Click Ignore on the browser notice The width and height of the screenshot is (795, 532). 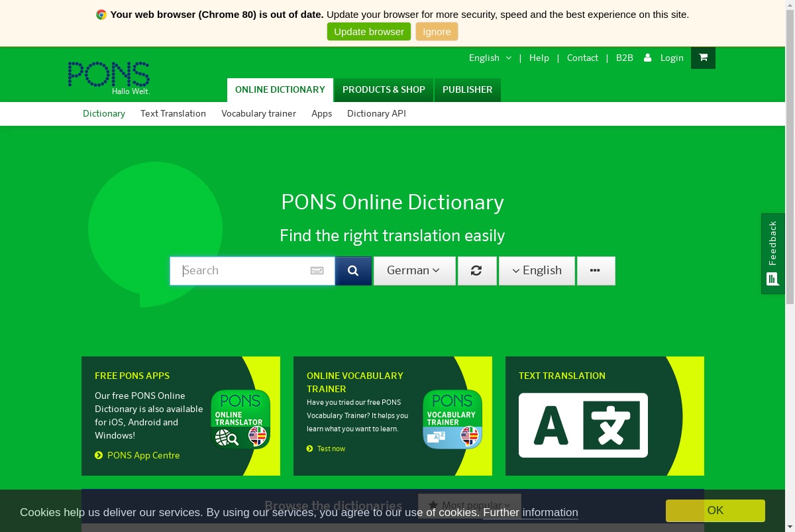coord(437,32)
